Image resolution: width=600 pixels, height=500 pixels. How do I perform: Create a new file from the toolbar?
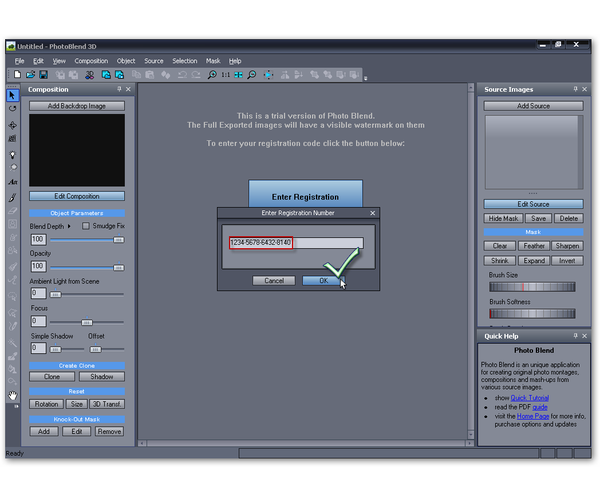(x=17, y=75)
